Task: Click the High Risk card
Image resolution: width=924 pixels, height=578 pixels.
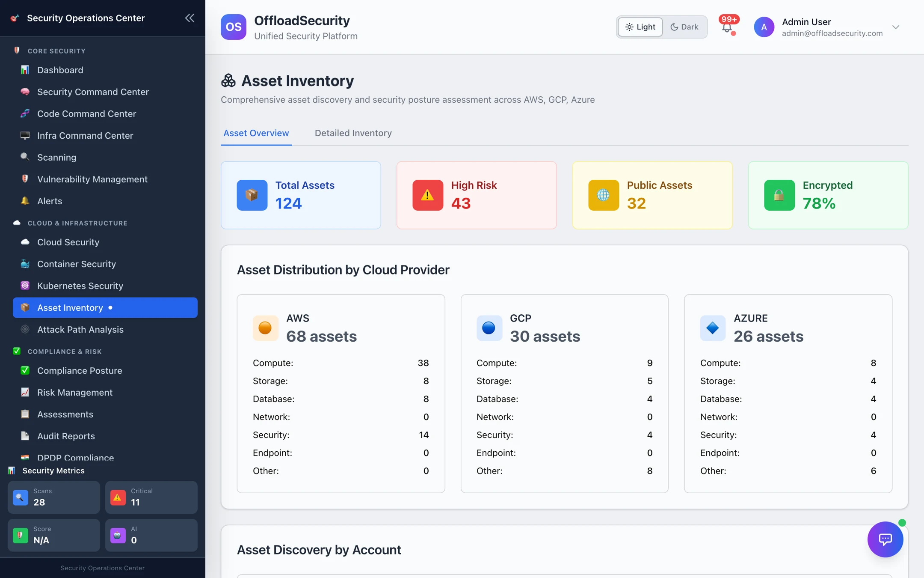Action: [x=477, y=195]
